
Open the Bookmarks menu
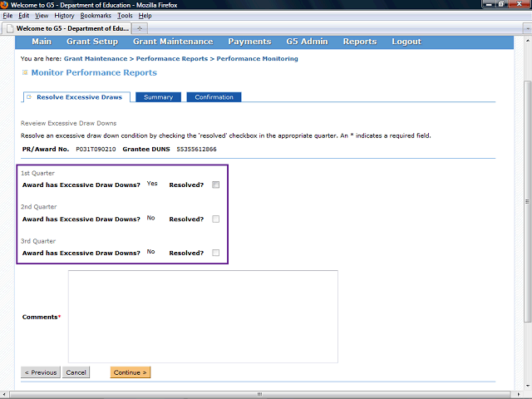pos(96,16)
